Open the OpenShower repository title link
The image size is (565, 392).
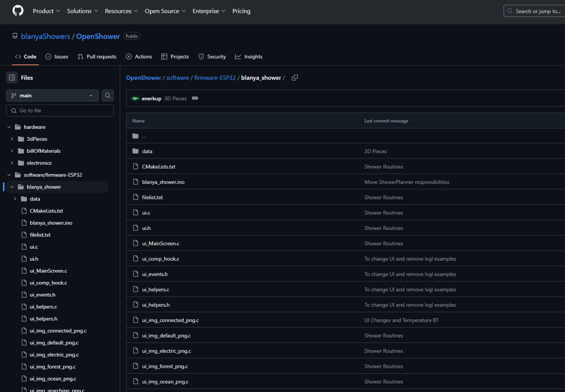click(x=98, y=36)
